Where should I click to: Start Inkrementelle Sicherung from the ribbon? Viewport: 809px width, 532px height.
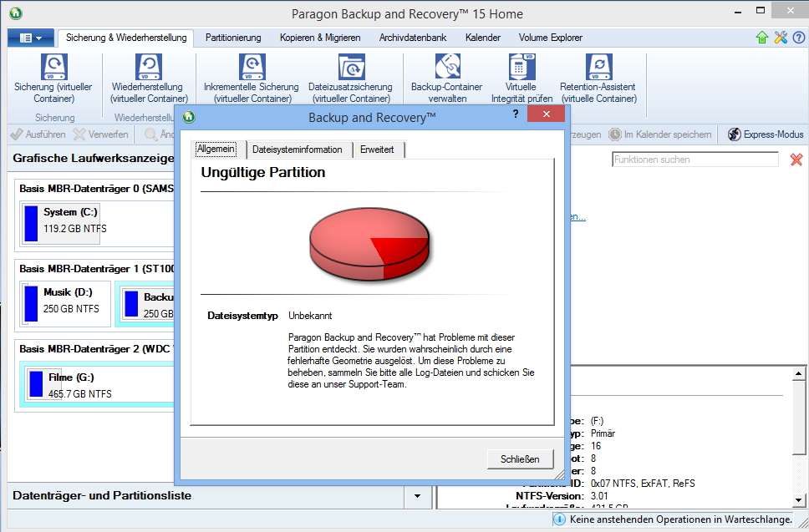click(251, 67)
